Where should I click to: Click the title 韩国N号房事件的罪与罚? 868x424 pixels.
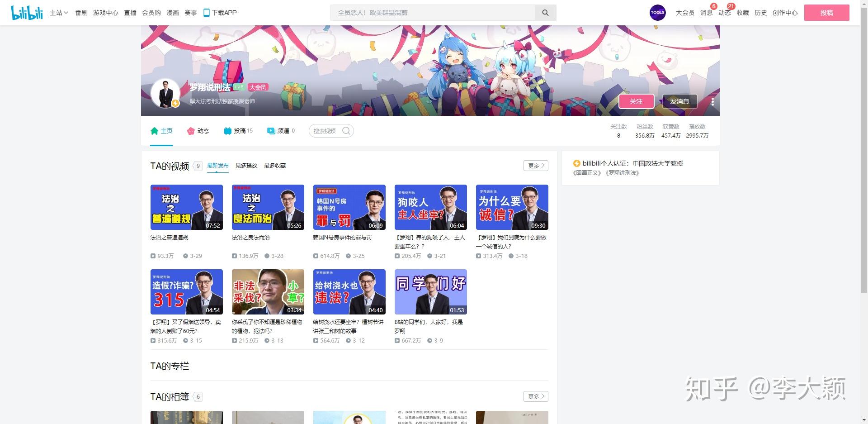pos(342,238)
